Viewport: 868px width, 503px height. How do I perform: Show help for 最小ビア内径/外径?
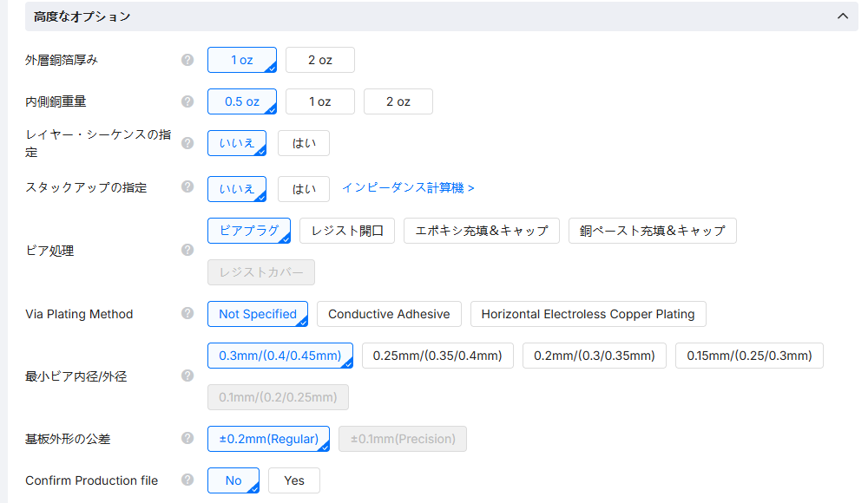[187, 376]
